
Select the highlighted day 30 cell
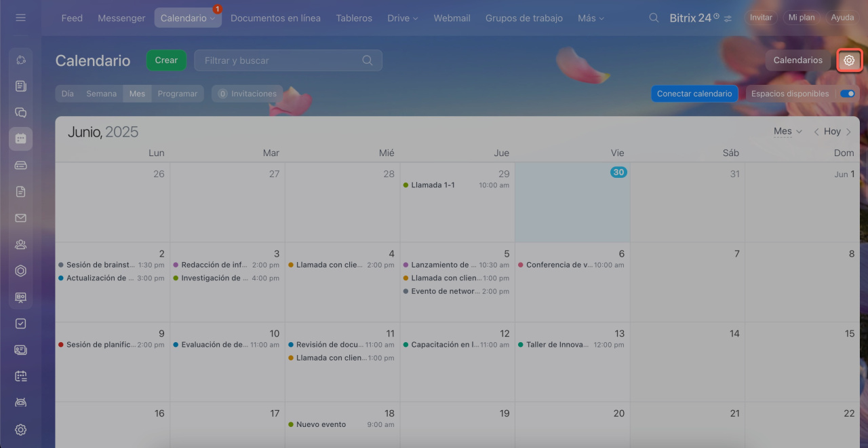tap(572, 202)
